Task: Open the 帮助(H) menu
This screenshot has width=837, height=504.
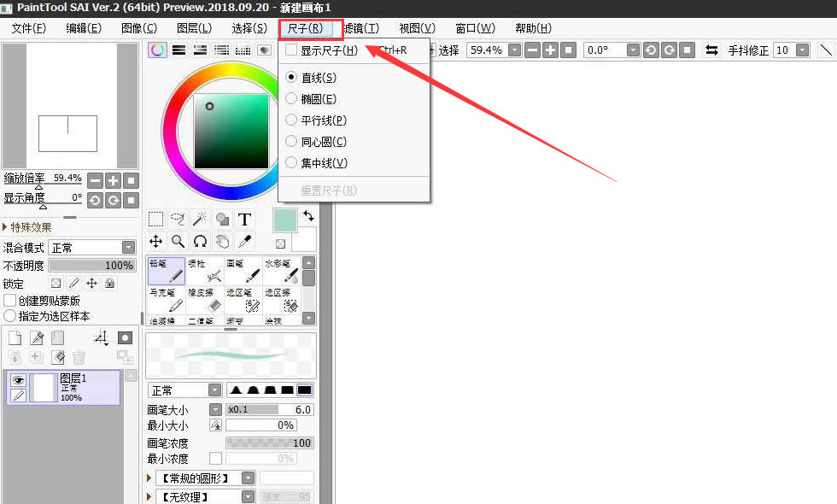Action: click(x=533, y=28)
